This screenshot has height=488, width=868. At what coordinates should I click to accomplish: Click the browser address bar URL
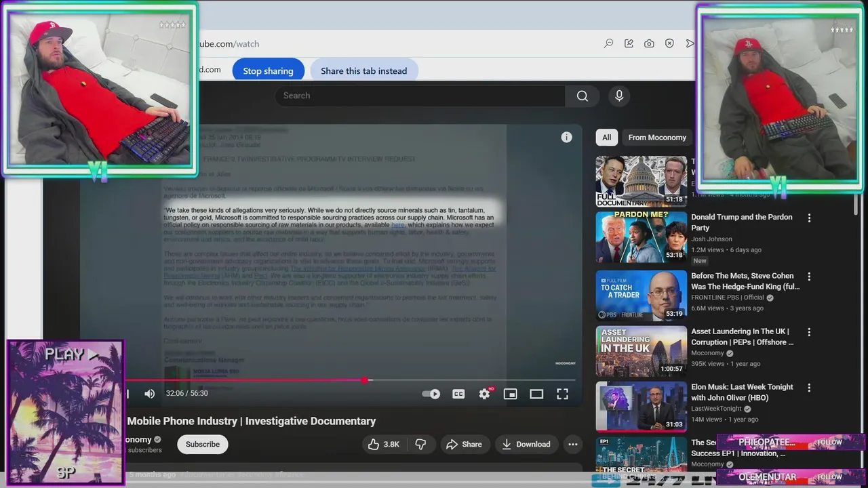click(228, 44)
